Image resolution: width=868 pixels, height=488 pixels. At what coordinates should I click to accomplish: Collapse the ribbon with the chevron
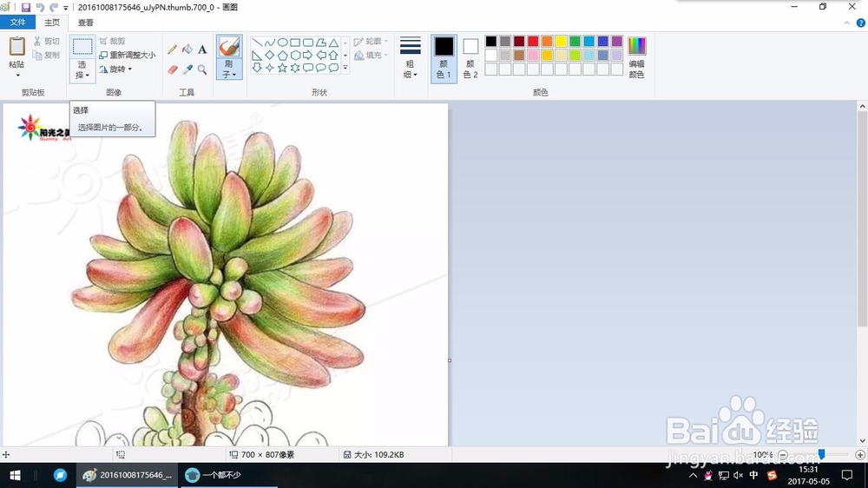[846, 23]
